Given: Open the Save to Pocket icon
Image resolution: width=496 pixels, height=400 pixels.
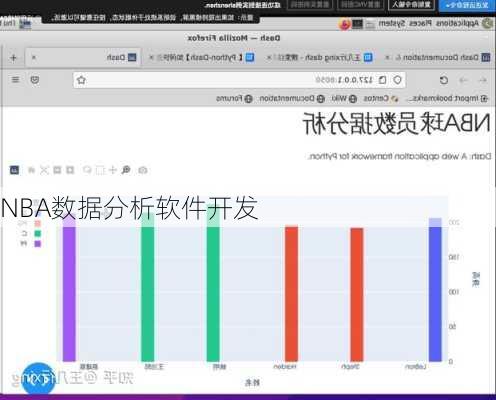Looking at the screenshot, I should point(35,80).
